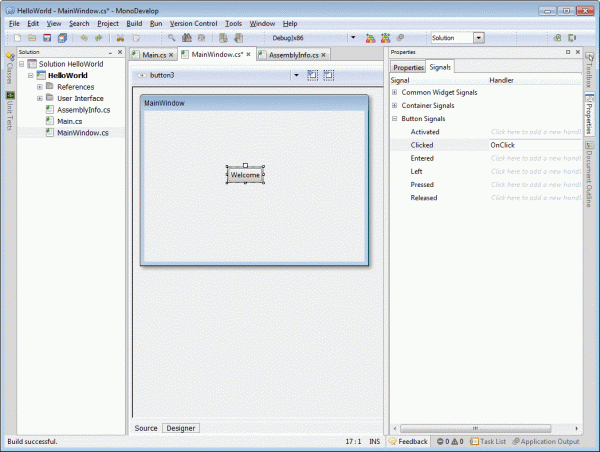Image resolution: width=600 pixels, height=452 pixels.
Task: Select the Designer view button
Action: point(181,428)
